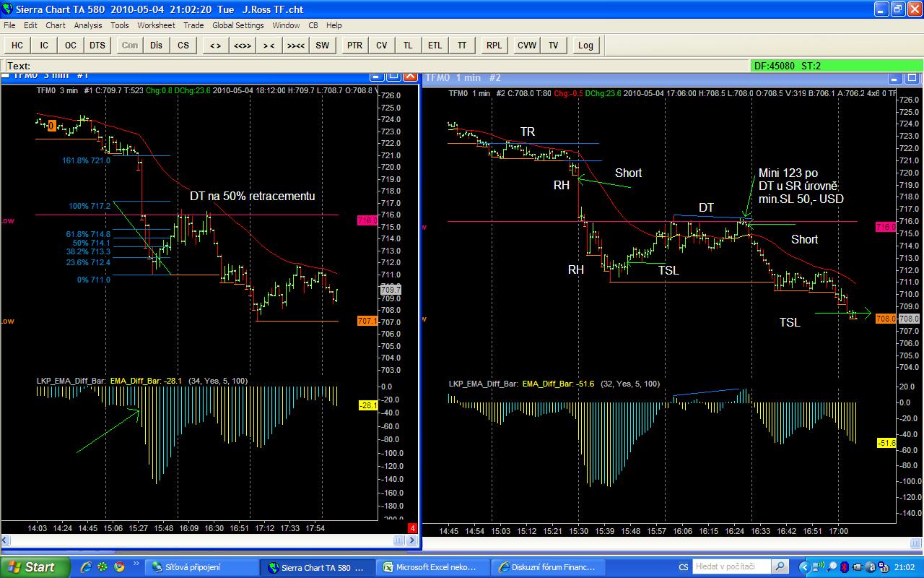Click the Hledat v počítači search field
Viewport: 924px width, 578px height.
point(731,567)
